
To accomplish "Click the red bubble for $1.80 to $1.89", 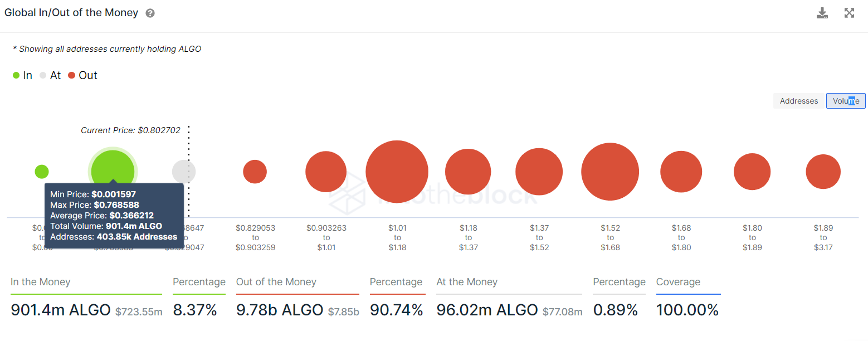I will tap(752, 172).
